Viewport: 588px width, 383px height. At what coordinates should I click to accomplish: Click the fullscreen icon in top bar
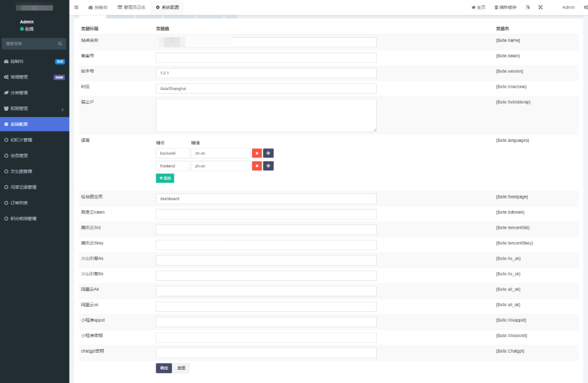point(540,7)
